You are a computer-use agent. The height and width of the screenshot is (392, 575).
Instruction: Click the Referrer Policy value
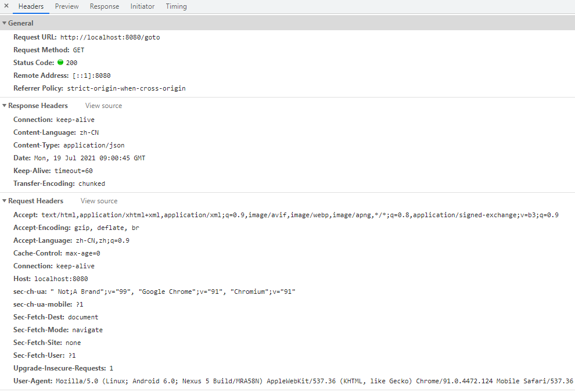pyautogui.click(x=126, y=88)
